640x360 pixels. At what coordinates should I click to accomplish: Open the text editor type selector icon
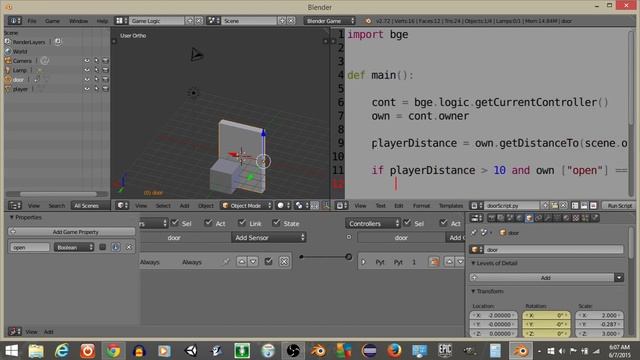[x=341, y=205]
